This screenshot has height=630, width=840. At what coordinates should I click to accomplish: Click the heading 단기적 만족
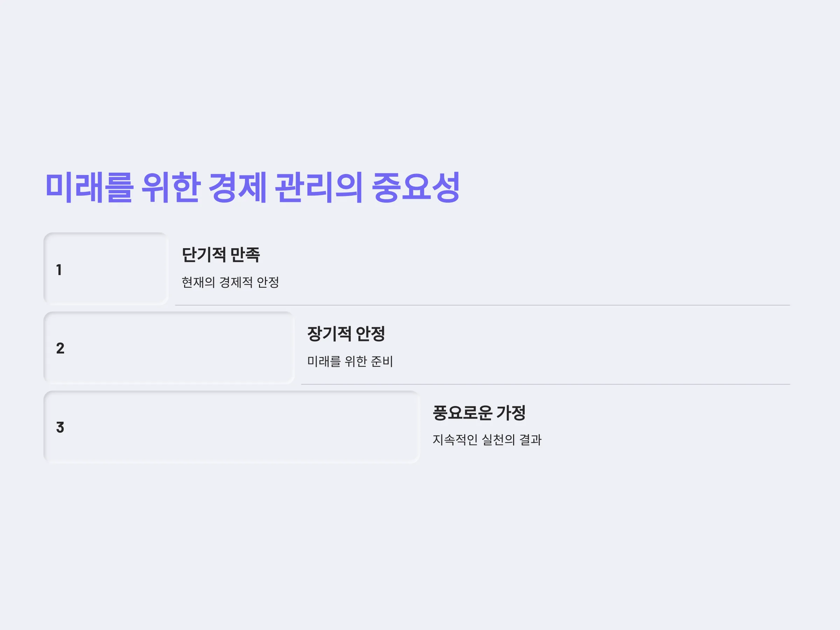tap(220, 254)
